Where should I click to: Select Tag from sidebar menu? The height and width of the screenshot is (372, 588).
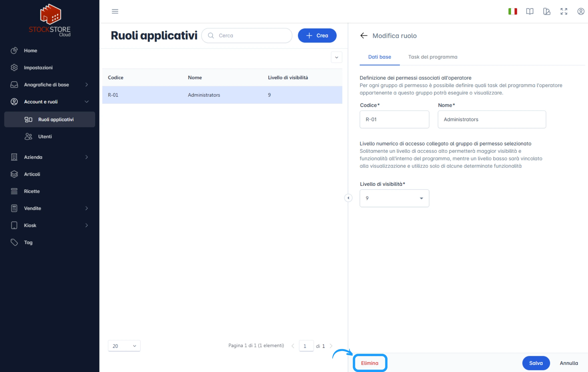coord(28,243)
